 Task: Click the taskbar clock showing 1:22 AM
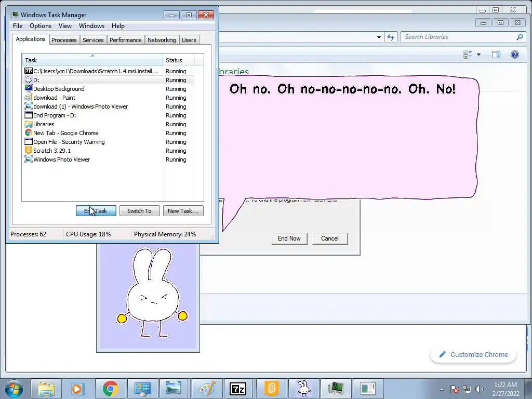point(506,389)
